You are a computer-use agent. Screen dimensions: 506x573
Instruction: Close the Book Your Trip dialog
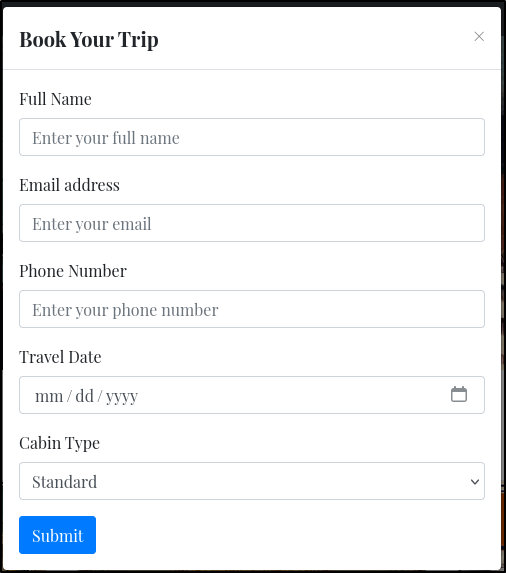click(479, 37)
